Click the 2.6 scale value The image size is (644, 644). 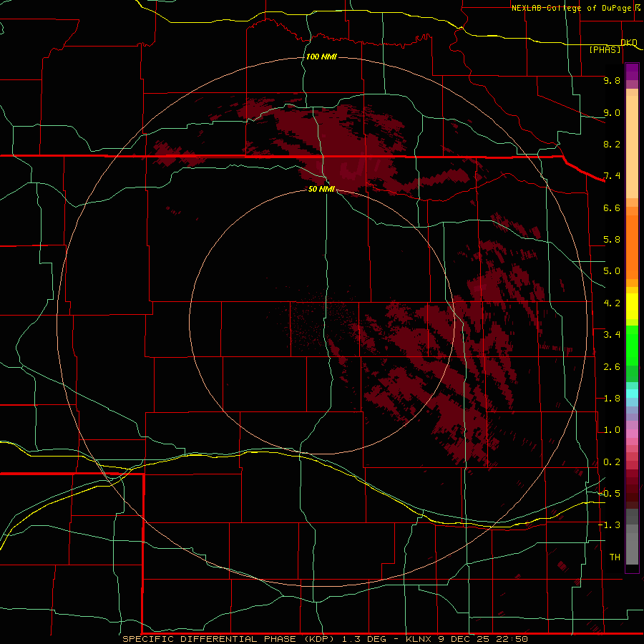(x=612, y=367)
